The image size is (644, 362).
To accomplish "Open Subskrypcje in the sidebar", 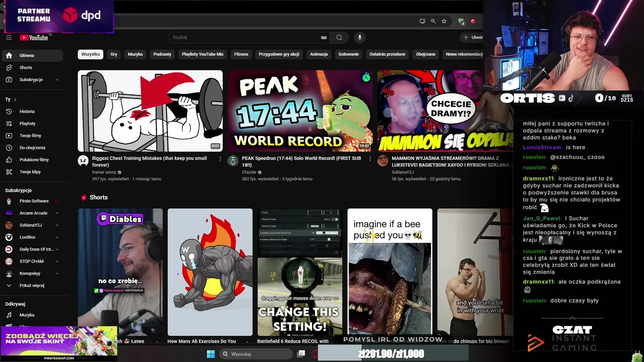I will tap(32, 79).
